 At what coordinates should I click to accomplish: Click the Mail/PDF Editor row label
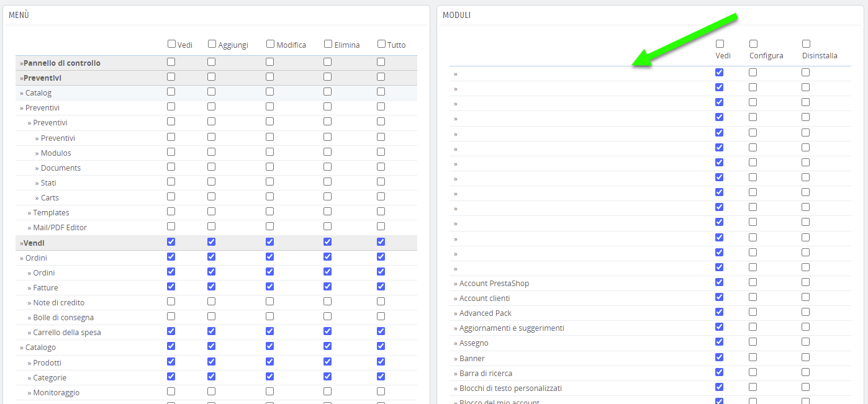click(x=60, y=228)
